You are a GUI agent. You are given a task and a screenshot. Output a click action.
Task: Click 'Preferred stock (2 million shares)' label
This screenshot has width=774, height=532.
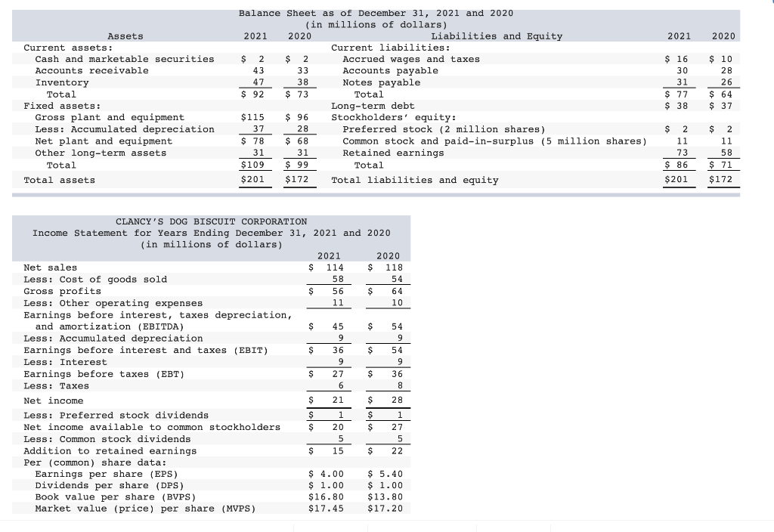[x=444, y=129]
